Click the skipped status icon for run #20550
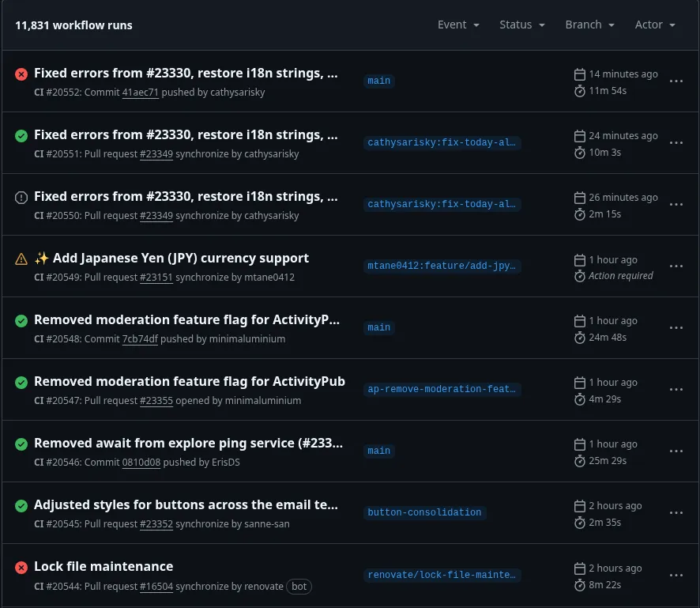Image resolution: width=700 pixels, height=608 pixels. click(x=21, y=198)
